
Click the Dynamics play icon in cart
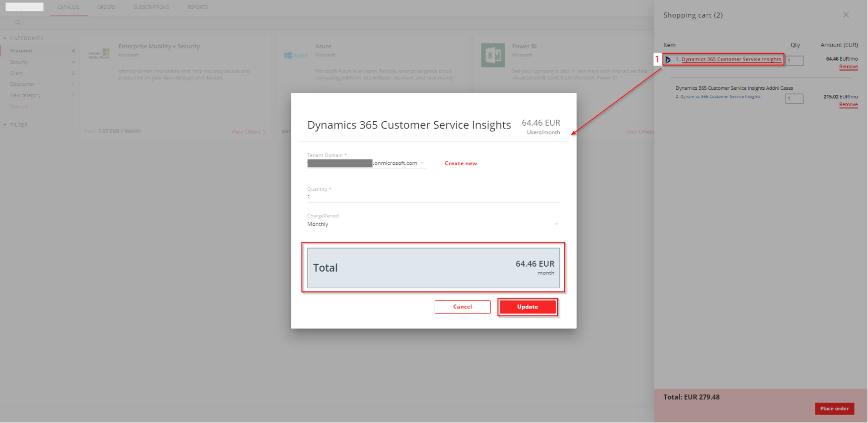668,60
